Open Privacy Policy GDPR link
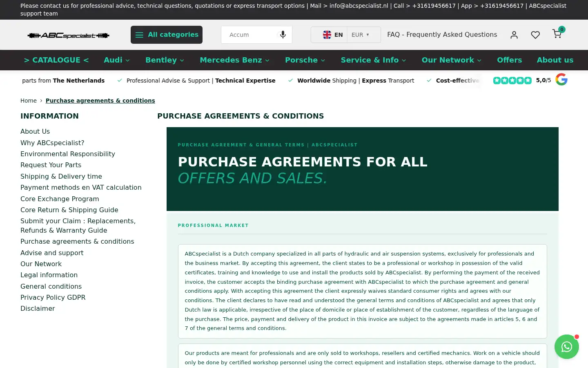 pos(53,297)
